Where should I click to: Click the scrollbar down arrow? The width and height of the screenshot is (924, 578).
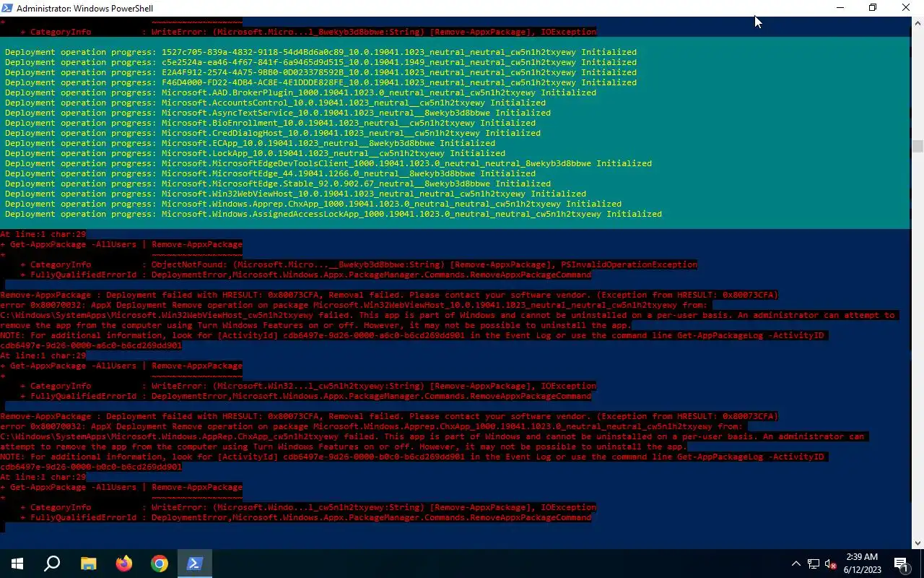(918, 543)
